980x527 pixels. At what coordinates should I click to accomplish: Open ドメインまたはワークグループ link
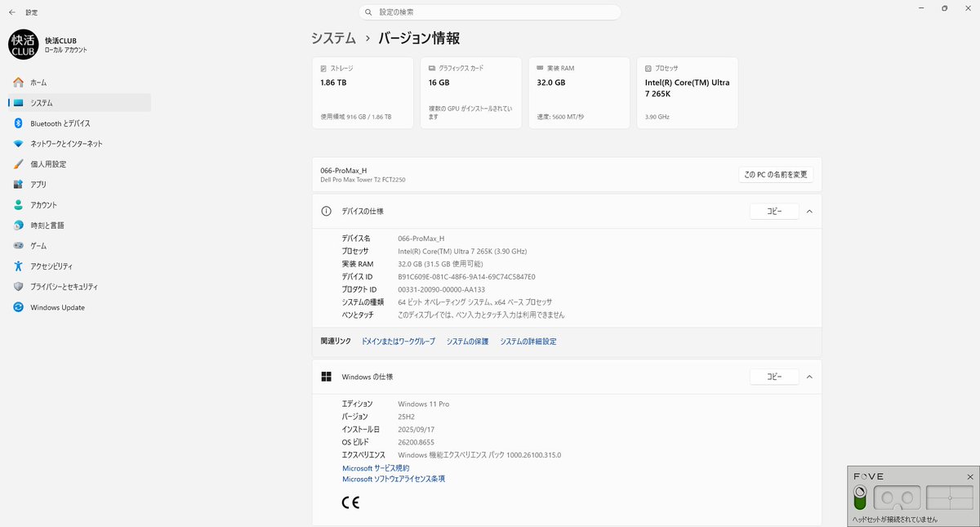(399, 342)
